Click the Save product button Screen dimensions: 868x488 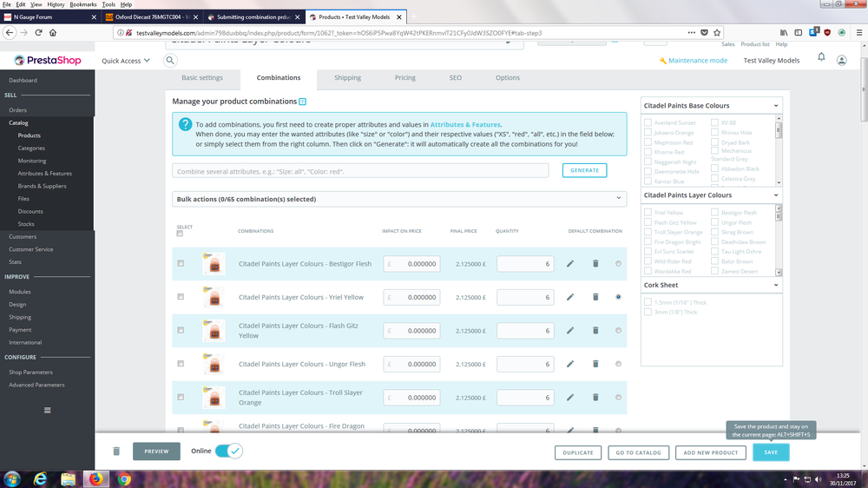pyautogui.click(x=771, y=452)
